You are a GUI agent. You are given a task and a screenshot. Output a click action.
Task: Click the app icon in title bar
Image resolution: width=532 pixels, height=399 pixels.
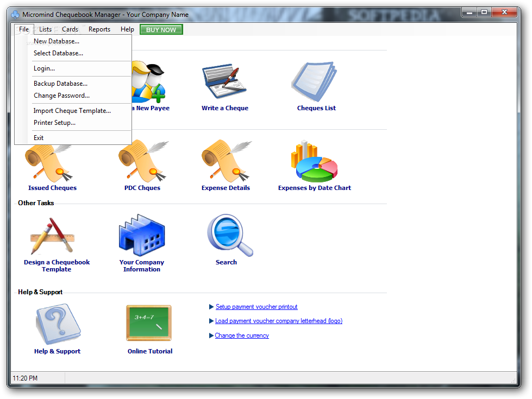(x=15, y=15)
